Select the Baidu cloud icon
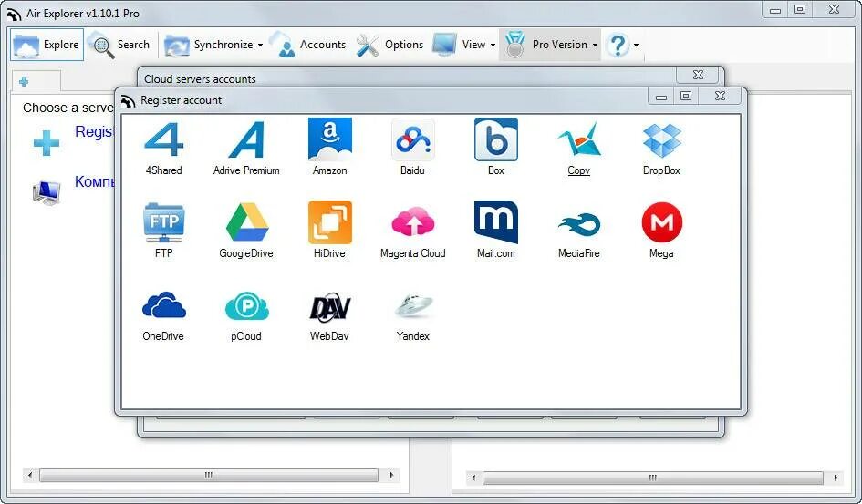862x504 pixels. pyautogui.click(x=413, y=139)
